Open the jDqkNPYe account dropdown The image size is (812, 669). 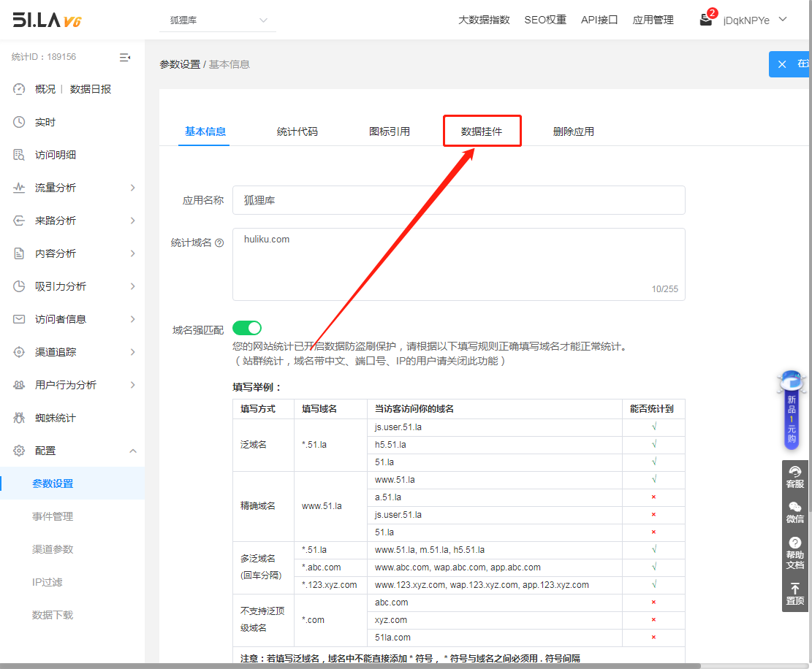click(x=754, y=20)
